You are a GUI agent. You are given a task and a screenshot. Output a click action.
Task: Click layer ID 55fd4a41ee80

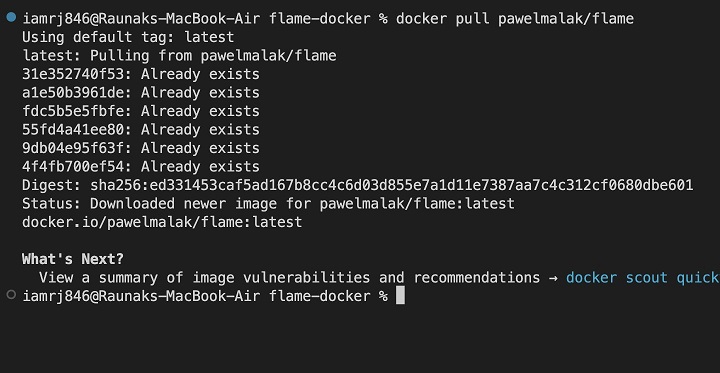pos(73,130)
